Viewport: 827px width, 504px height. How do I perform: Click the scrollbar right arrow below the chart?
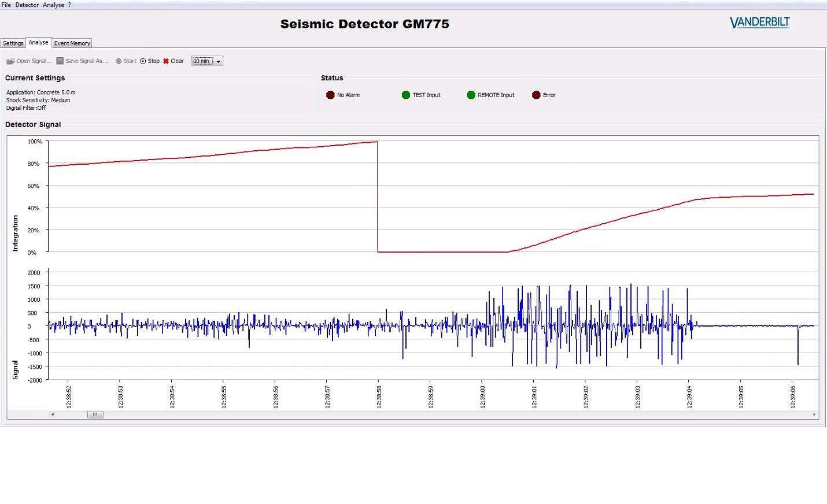coord(814,414)
